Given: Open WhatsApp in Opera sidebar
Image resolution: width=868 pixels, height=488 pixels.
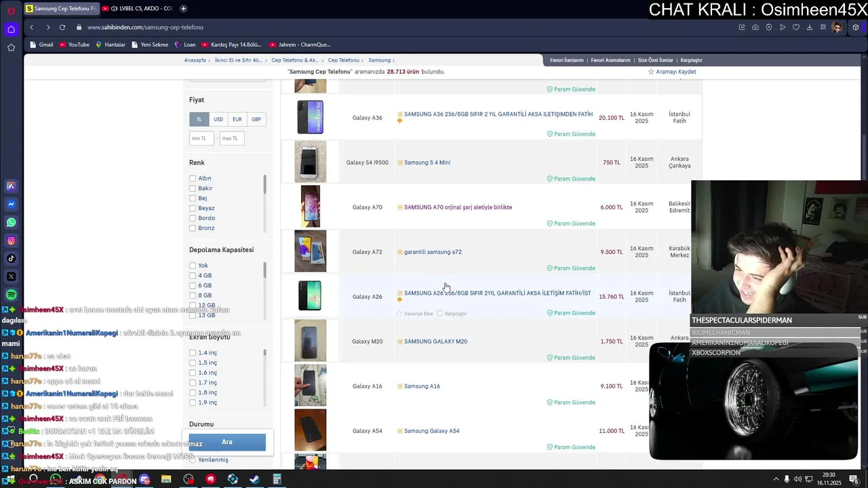Looking at the screenshot, I should coord(11,222).
